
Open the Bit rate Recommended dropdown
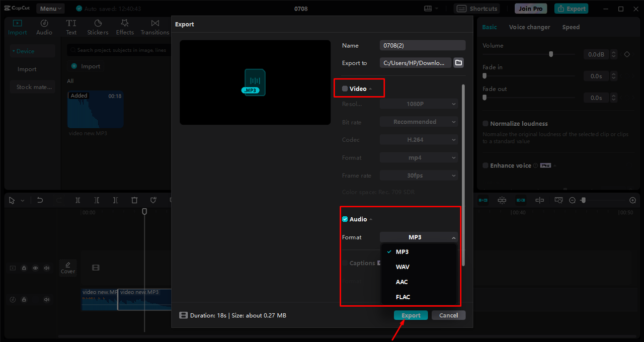419,122
